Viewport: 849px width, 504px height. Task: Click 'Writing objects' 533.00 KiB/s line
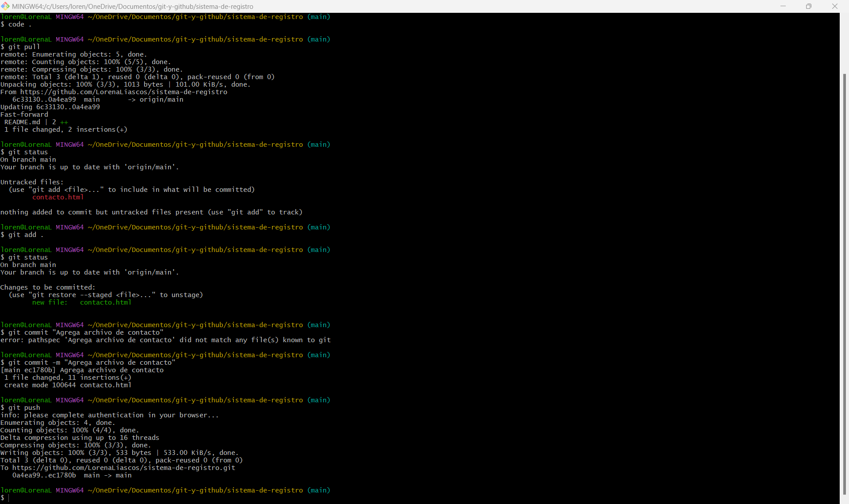click(119, 453)
